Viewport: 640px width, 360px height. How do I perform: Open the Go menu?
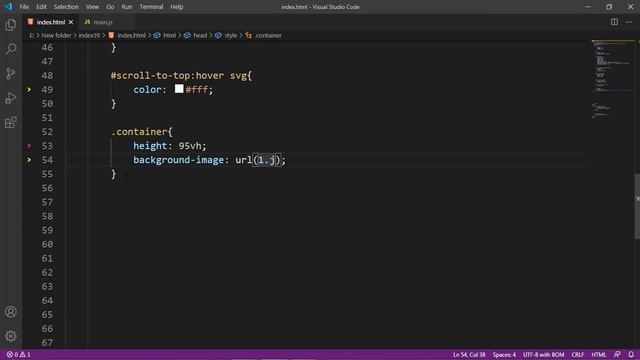coord(110,7)
